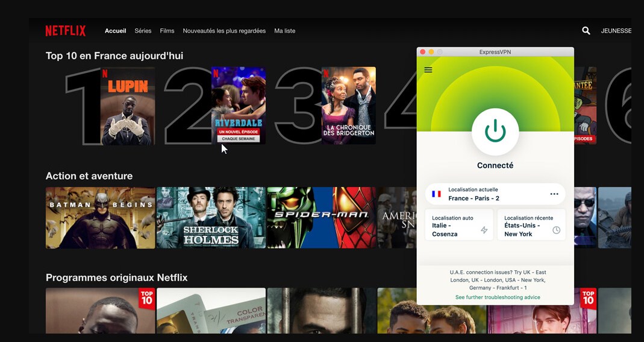Click the Action et aventure heading
This screenshot has width=644, height=342.
pos(89,176)
